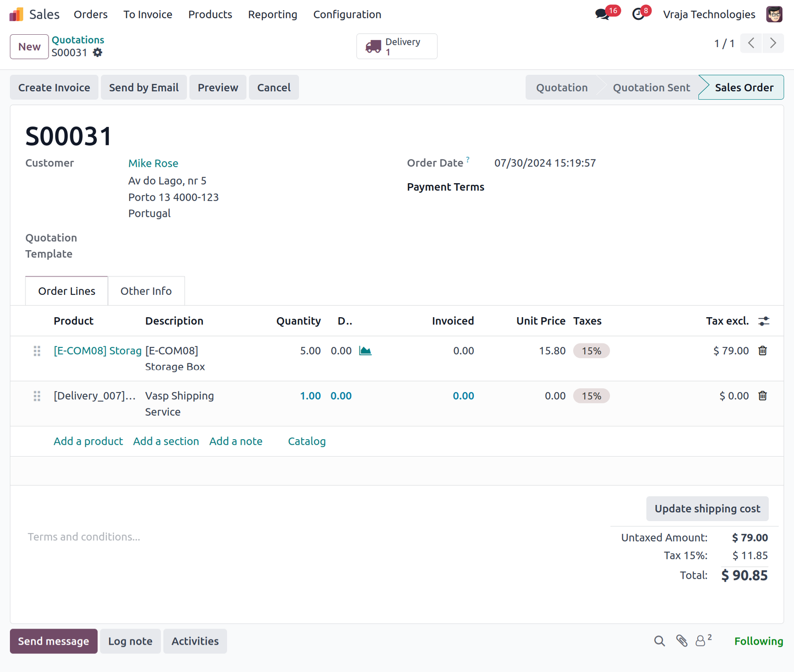Open the optional columns settings icon
This screenshot has width=794, height=672.
tap(764, 321)
